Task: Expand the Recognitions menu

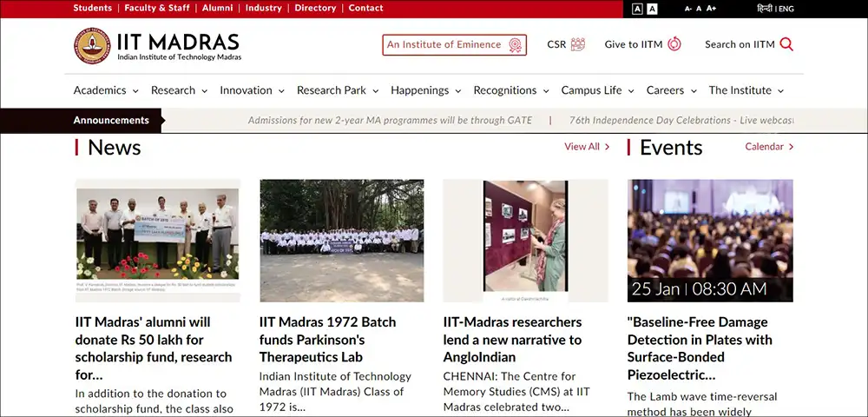Action: [x=511, y=90]
